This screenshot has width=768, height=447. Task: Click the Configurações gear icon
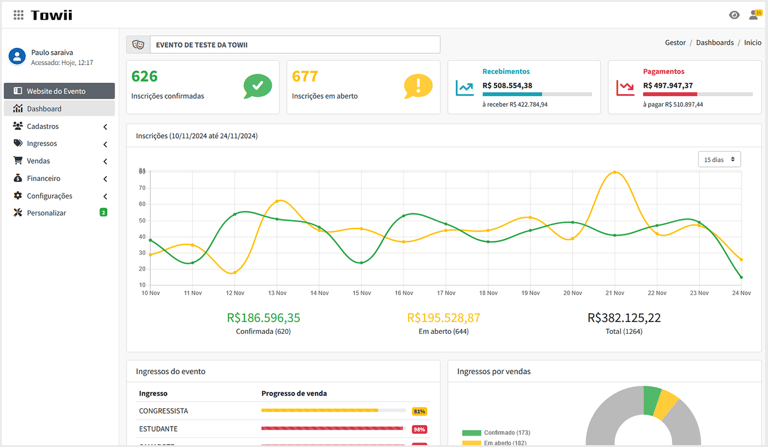click(18, 195)
